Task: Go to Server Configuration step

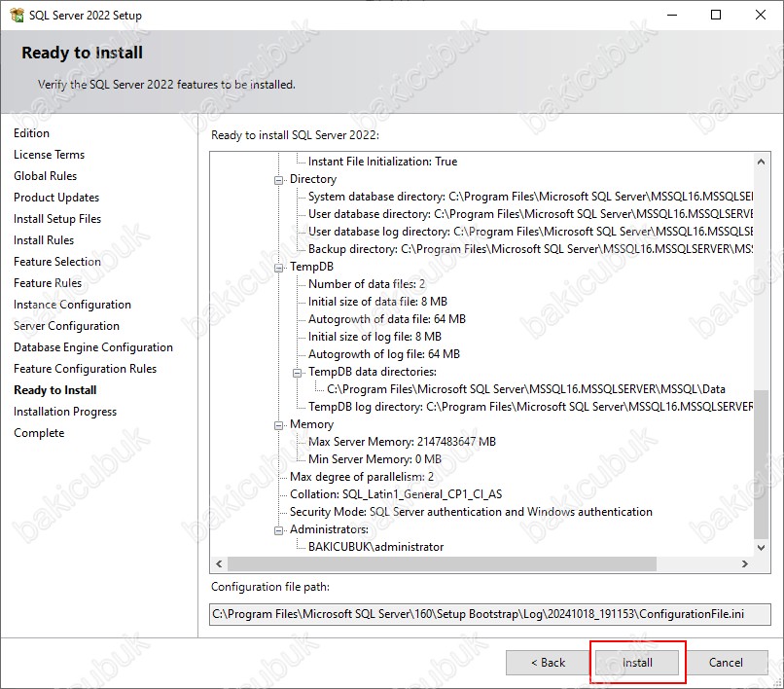Action: (66, 326)
